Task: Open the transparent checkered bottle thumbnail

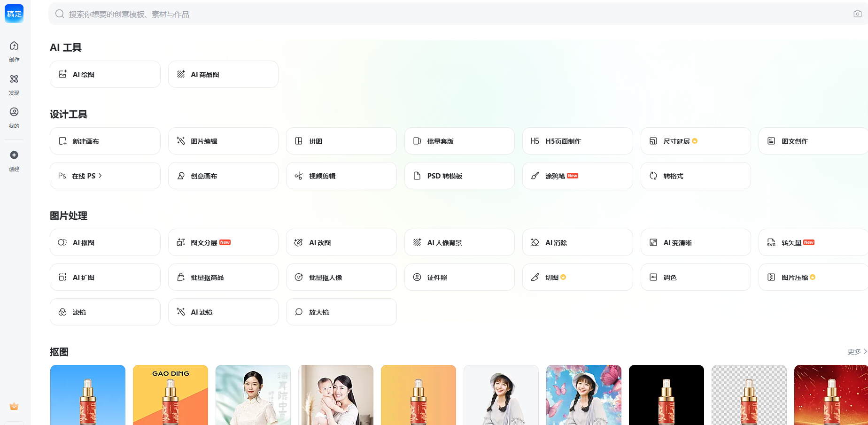Action: coord(749,395)
